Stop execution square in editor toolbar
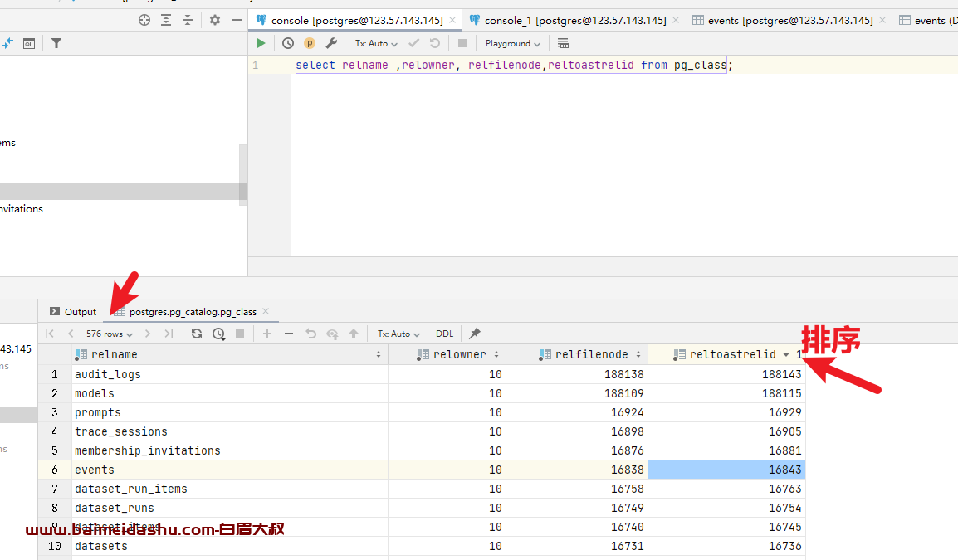The width and height of the screenshot is (958, 560). 462,43
